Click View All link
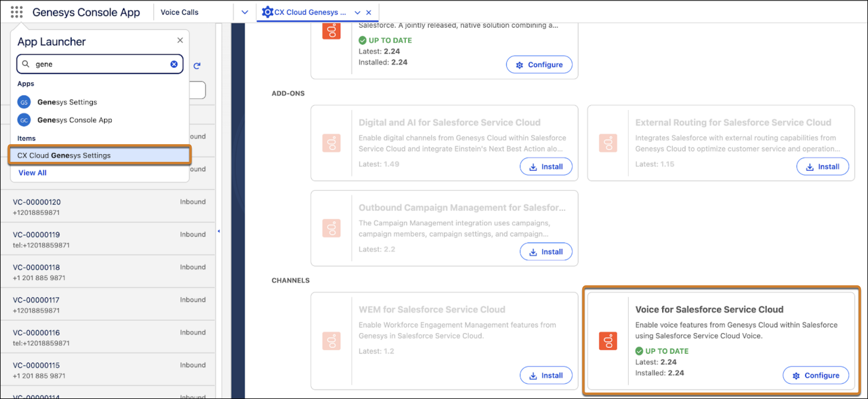This screenshot has width=868, height=399. [32, 173]
